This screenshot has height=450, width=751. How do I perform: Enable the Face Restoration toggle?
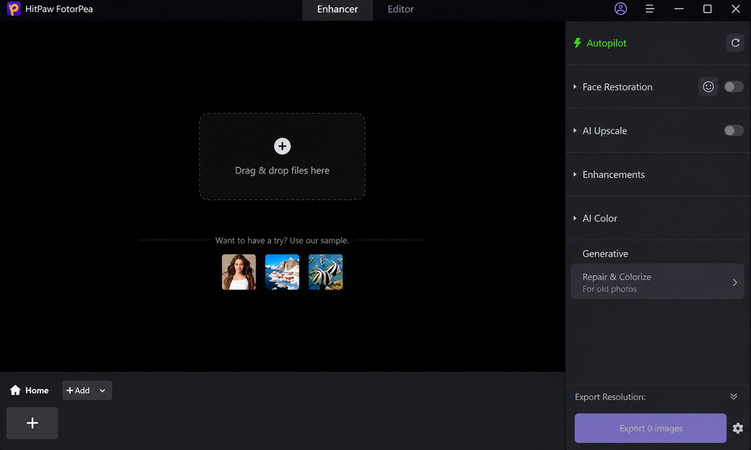pyautogui.click(x=733, y=87)
